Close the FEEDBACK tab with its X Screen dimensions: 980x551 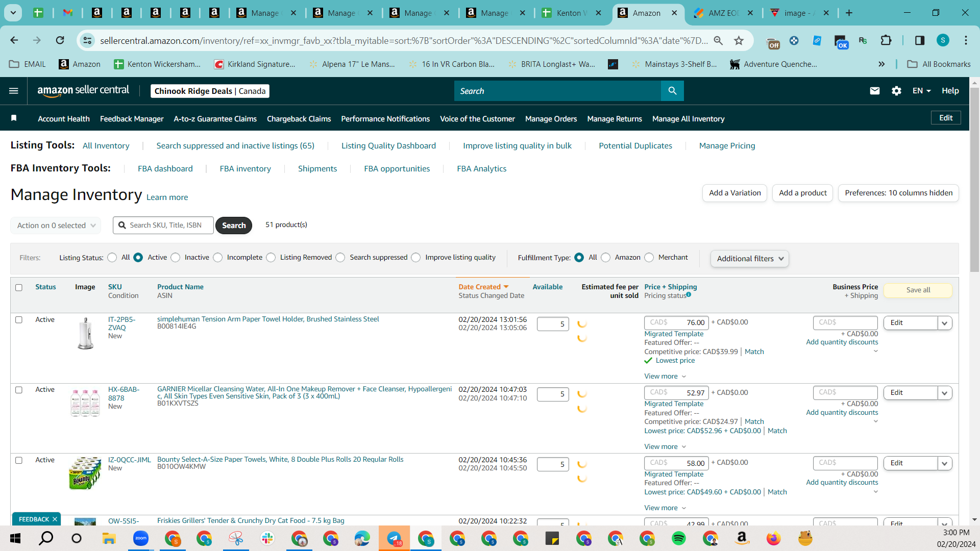55,519
